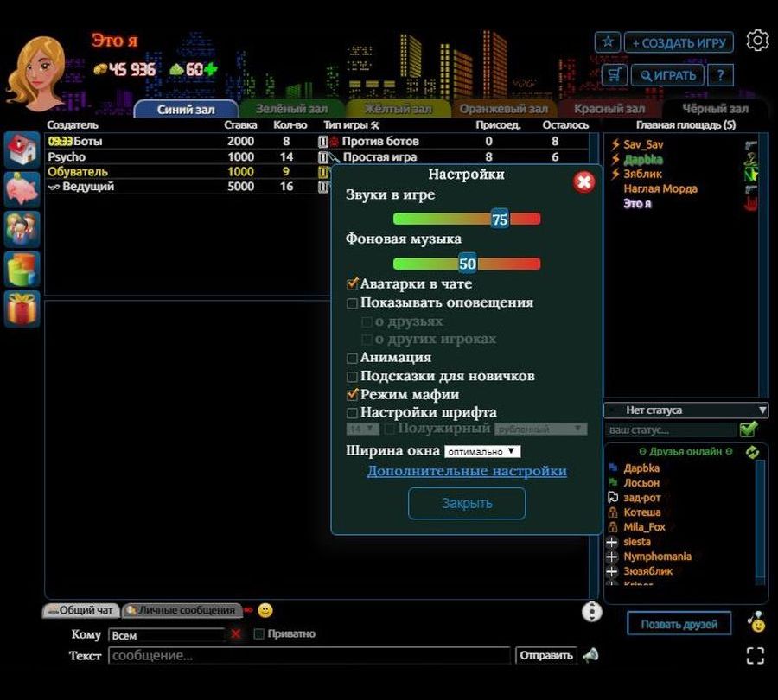
Task: Click the shopping cart icon
Action: pyautogui.click(x=614, y=75)
